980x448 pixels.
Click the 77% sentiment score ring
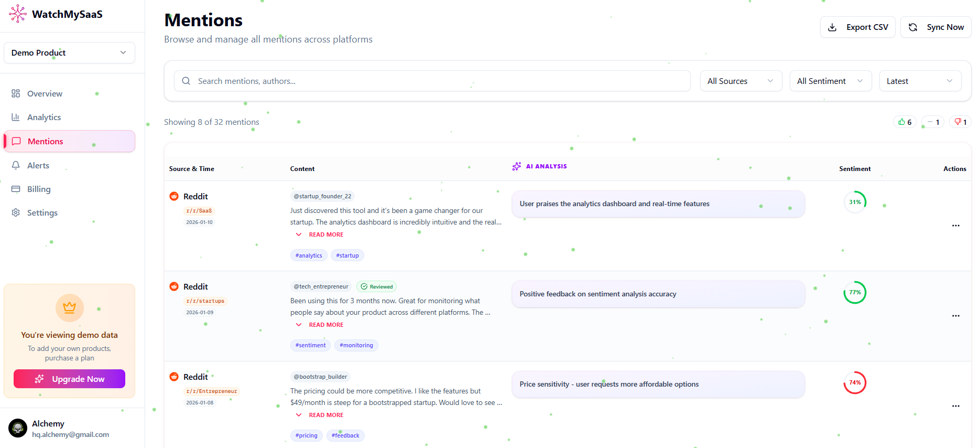(855, 292)
